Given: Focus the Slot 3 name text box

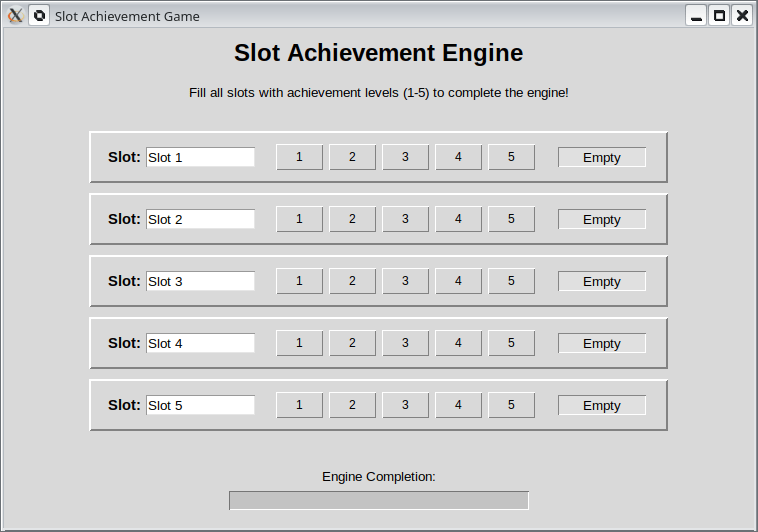Looking at the screenshot, I should point(200,281).
